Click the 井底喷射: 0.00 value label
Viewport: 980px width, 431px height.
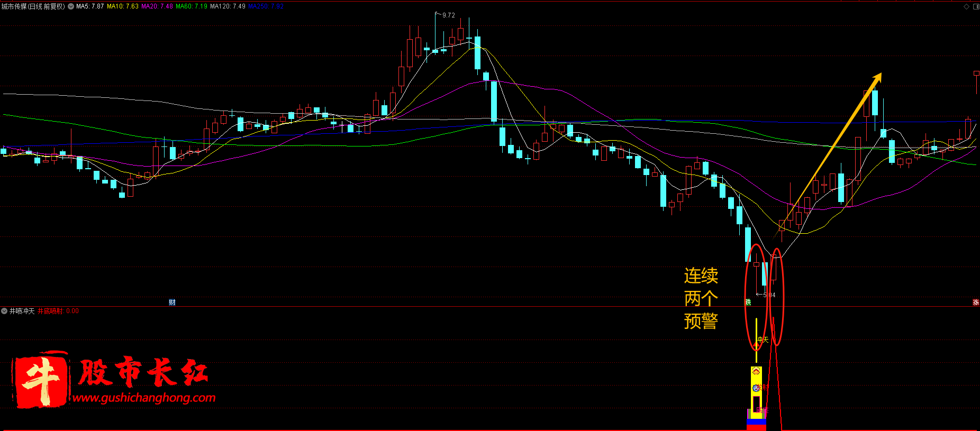click(58, 311)
